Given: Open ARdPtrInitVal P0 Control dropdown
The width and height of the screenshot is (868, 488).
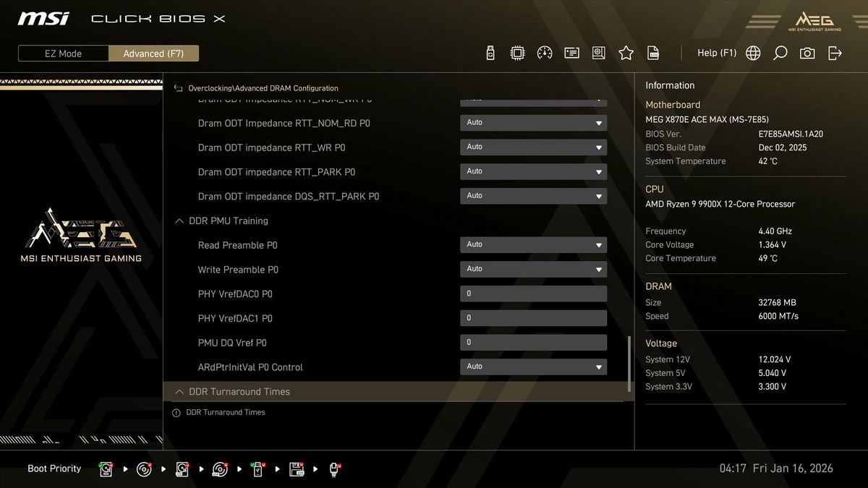Looking at the screenshot, I should (x=533, y=367).
